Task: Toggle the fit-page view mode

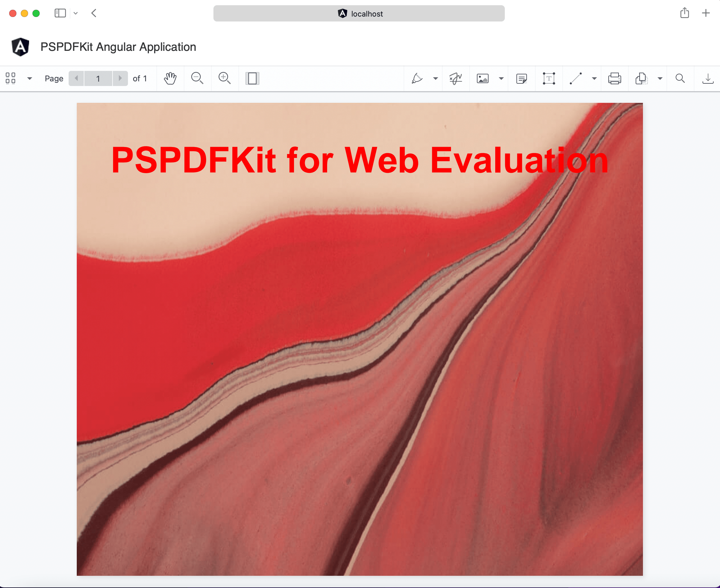Action: click(252, 78)
